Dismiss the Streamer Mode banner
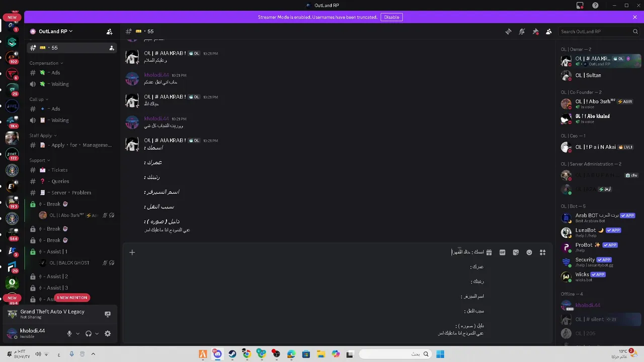Image resolution: width=644 pixels, height=362 pixels. tap(635, 17)
